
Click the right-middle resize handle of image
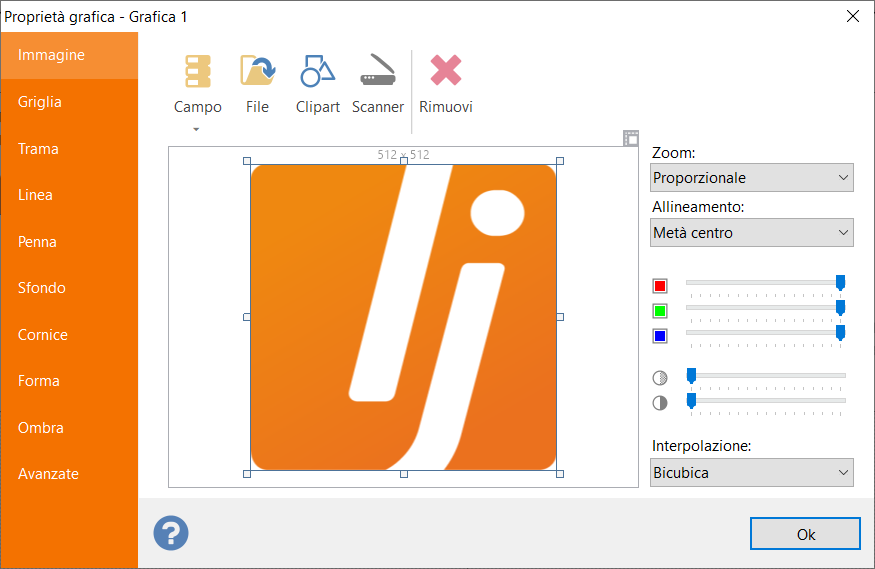[x=560, y=317]
